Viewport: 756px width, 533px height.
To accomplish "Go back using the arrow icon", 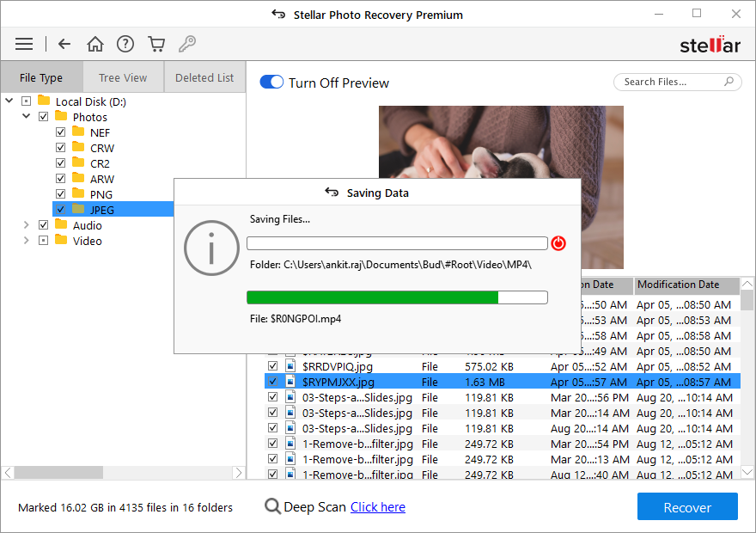I will click(64, 44).
